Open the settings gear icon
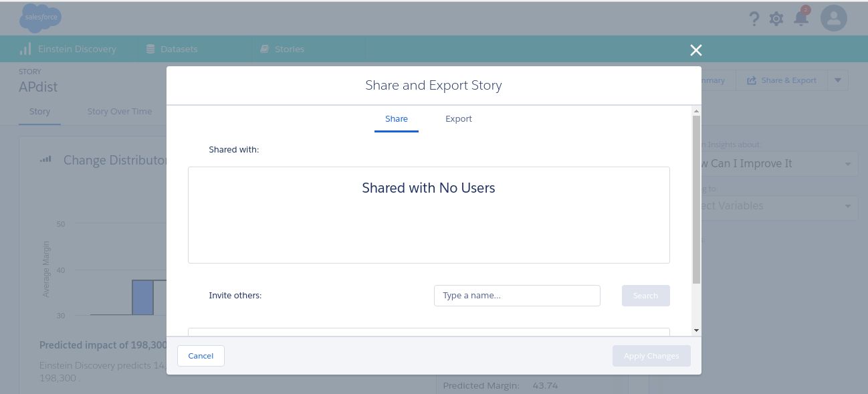Viewport: 868px width, 394px height. point(776,19)
